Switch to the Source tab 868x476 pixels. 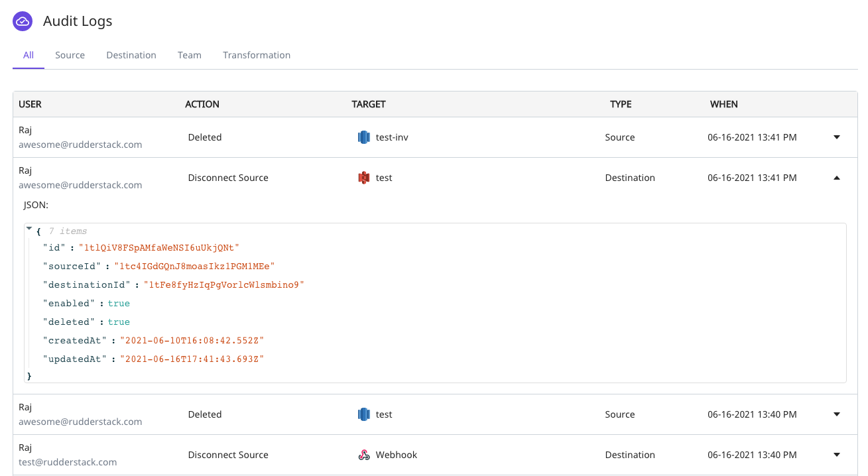pyautogui.click(x=70, y=55)
